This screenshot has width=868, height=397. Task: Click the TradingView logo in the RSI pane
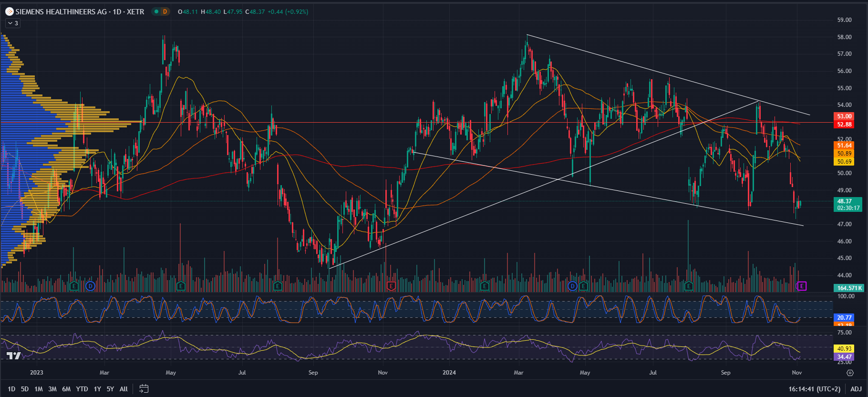(x=13, y=355)
